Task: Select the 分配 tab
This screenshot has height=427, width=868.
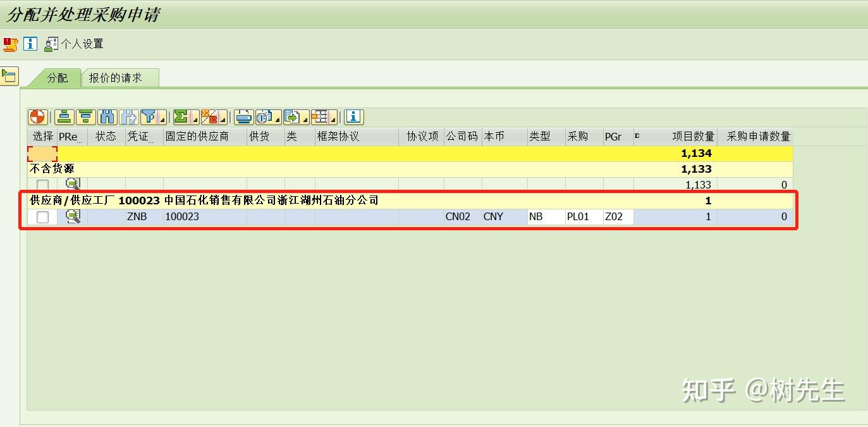Action: click(58, 77)
